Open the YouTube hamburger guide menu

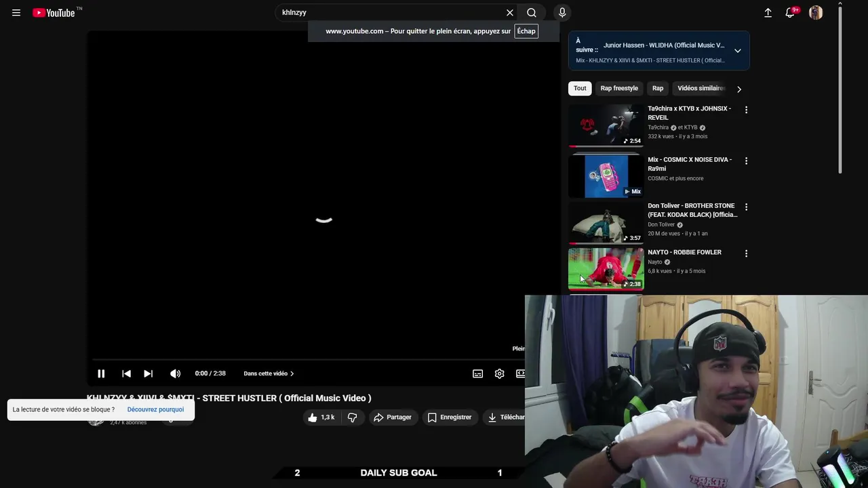pos(16,13)
